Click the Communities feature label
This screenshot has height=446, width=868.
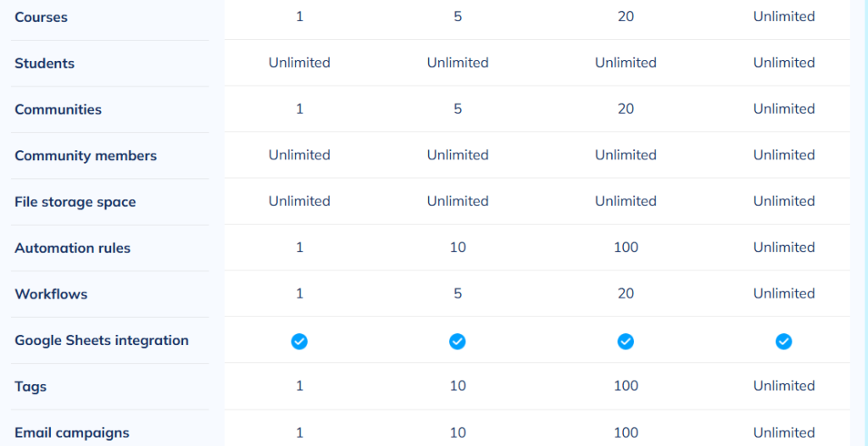pyautogui.click(x=58, y=109)
